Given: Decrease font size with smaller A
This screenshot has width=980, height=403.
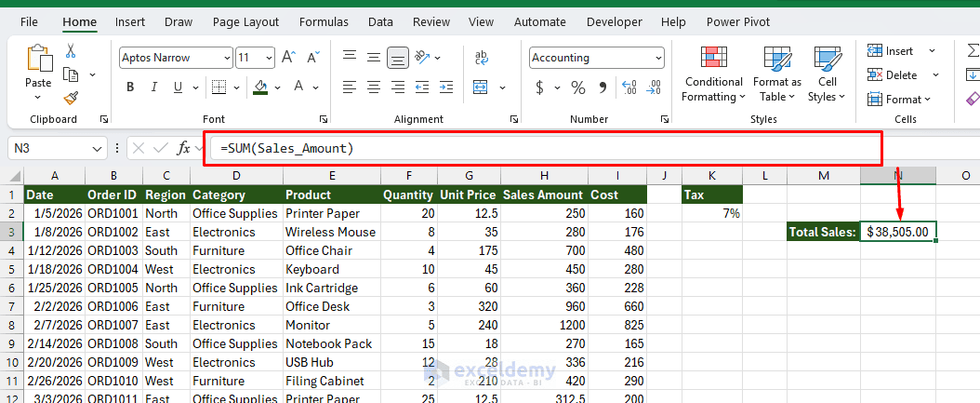Looking at the screenshot, I should pyautogui.click(x=313, y=58).
